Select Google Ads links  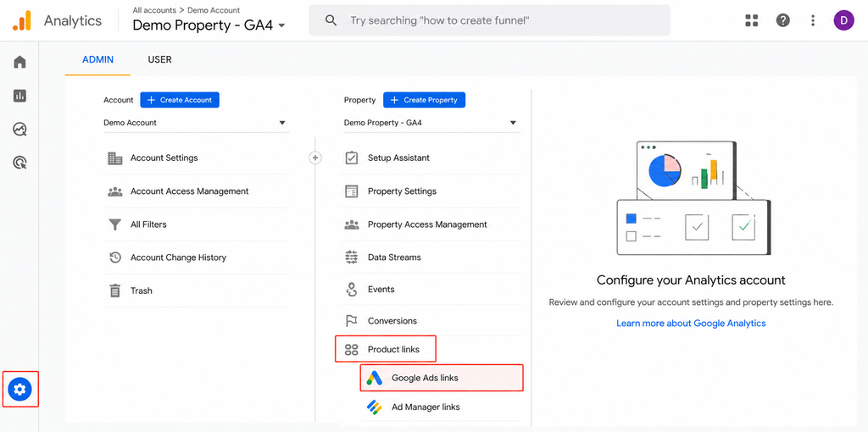[442, 378]
